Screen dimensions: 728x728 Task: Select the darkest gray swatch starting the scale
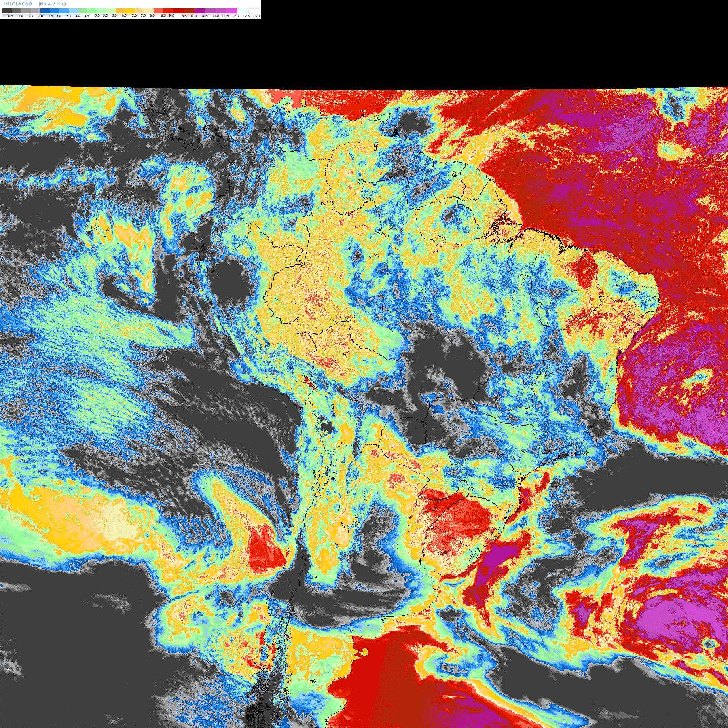tap(7, 11)
